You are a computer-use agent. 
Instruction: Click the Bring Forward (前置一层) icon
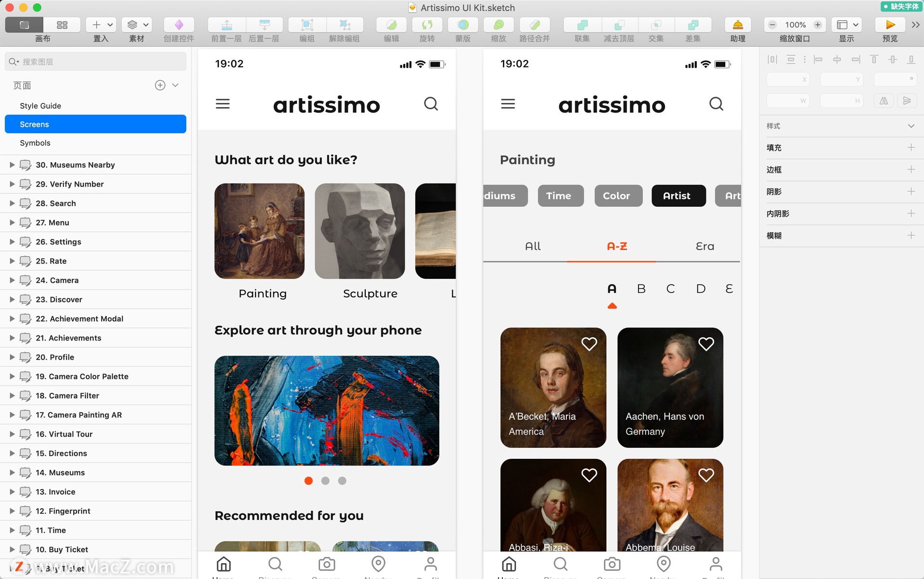[x=227, y=25]
